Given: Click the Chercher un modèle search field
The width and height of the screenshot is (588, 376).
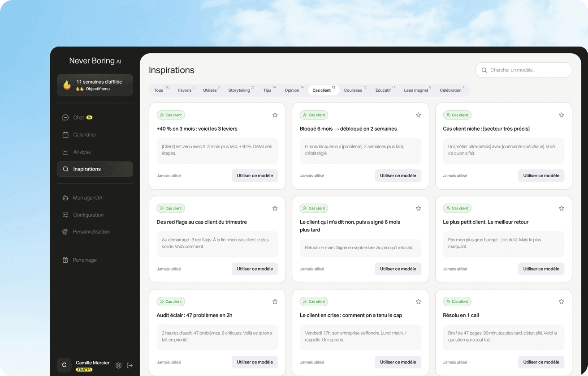Looking at the screenshot, I should point(523,70).
